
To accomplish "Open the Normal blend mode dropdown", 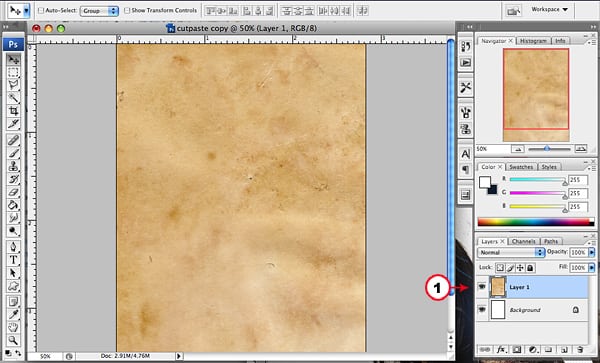I will click(511, 252).
